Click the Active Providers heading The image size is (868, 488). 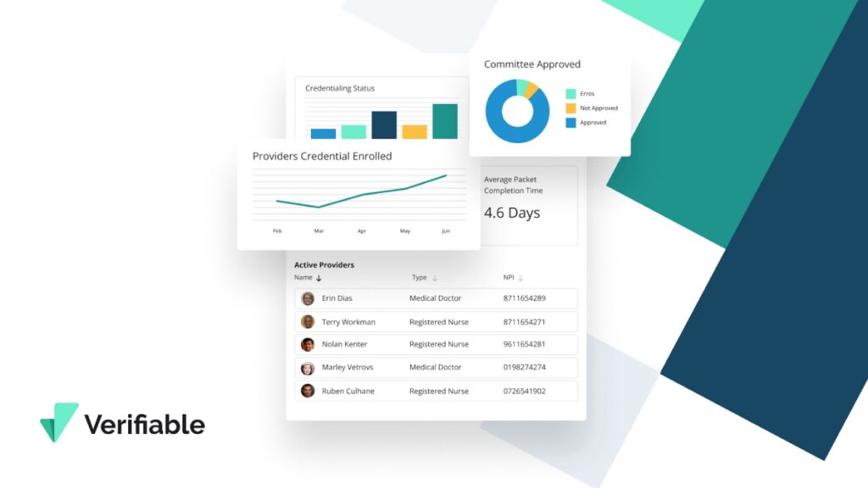point(324,265)
